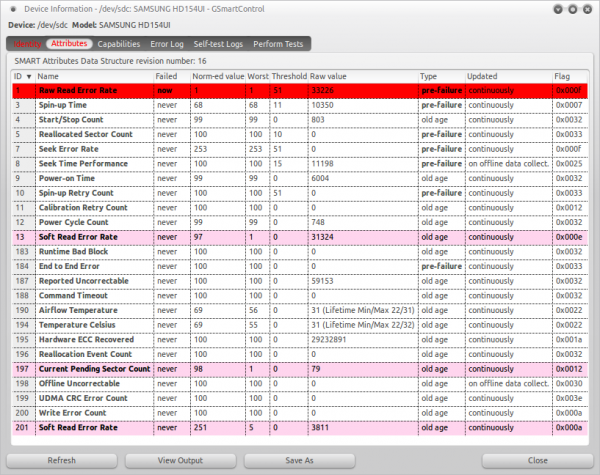Sort by the Worst column header
The width and height of the screenshot is (600, 475).
(258, 76)
